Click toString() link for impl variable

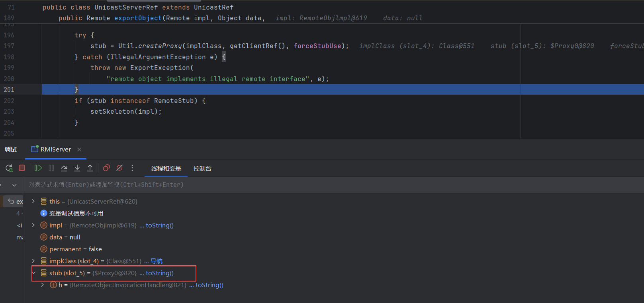tap(159, 225)
